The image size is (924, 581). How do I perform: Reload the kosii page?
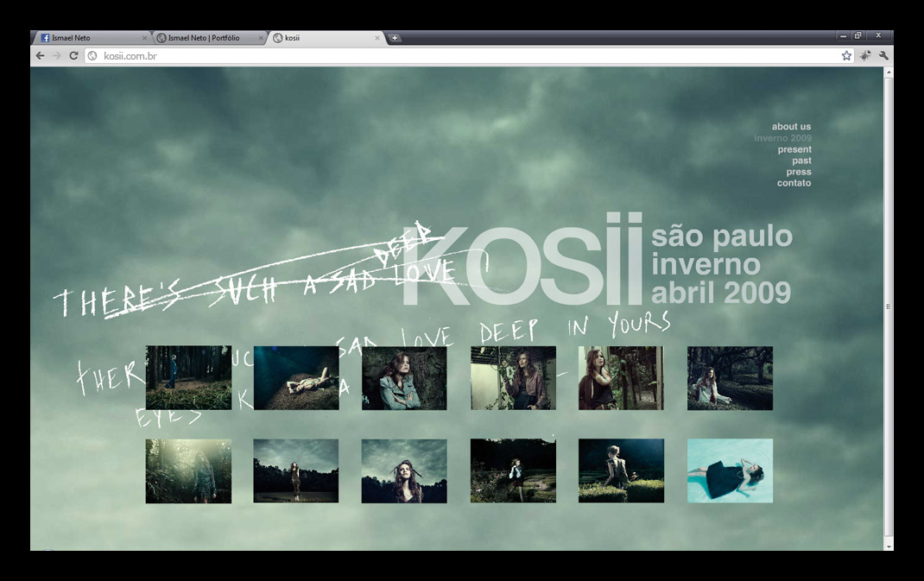click(73, 56)
